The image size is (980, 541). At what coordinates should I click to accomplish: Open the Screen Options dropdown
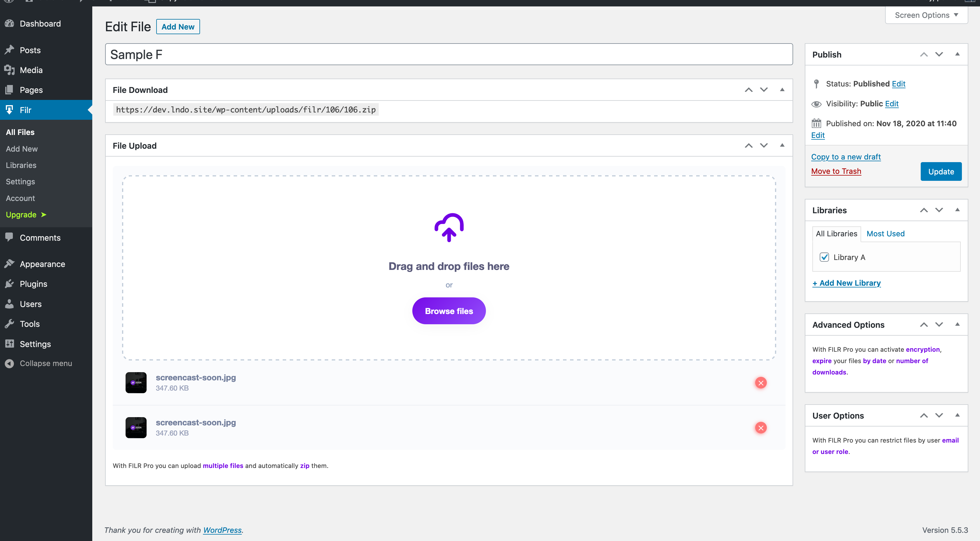[926, 15]
